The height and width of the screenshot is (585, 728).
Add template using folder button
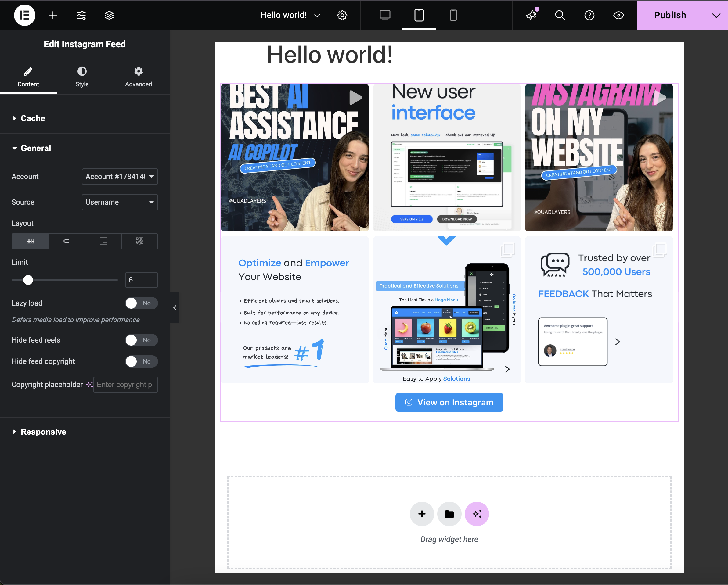click(x=449, y=514)
